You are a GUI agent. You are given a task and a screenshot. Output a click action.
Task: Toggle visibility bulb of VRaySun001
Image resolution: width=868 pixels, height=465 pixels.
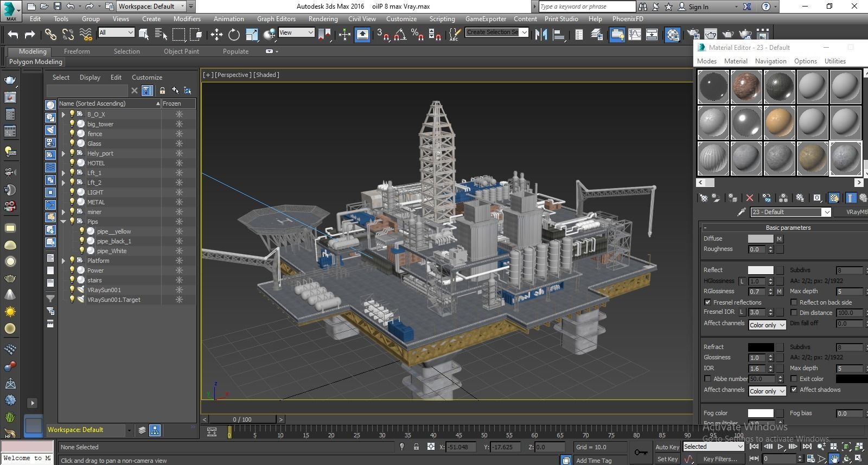click(72, 290)
